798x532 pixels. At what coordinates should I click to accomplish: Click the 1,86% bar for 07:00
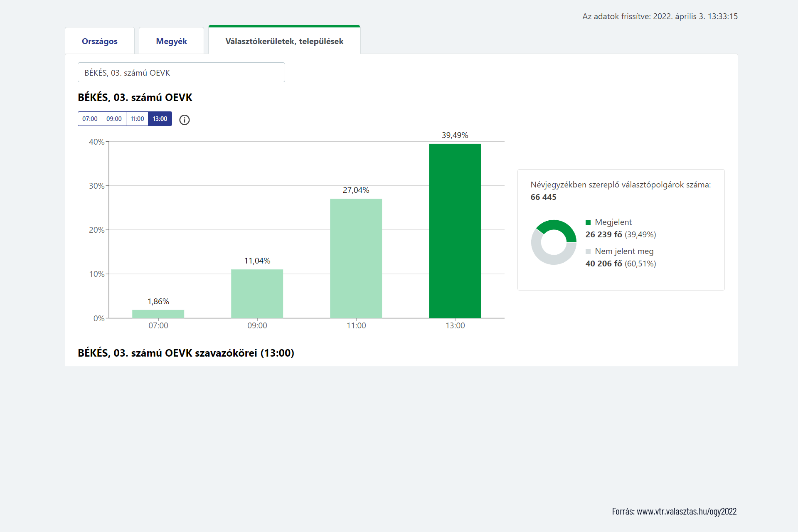pyautogui.click(x=158, y=314)
